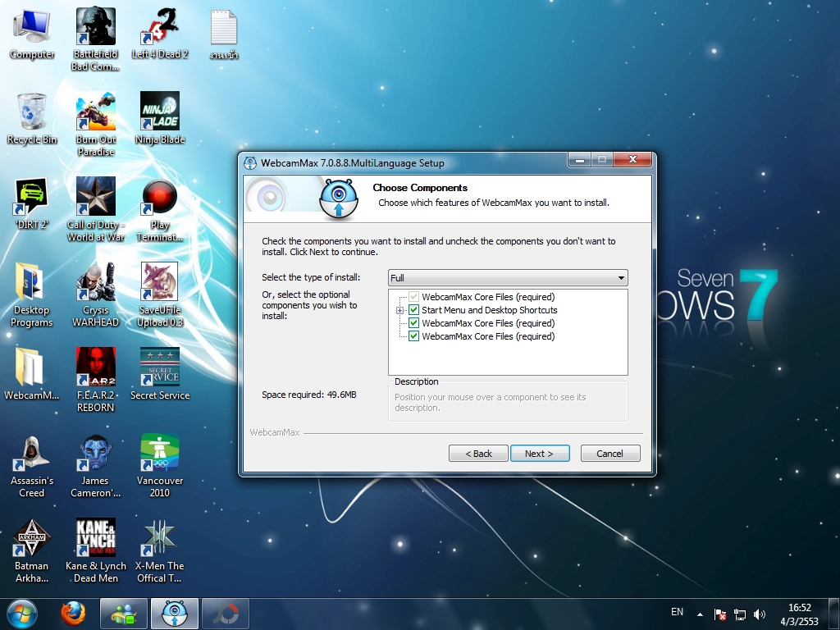840x630 pixels.
Task: Open the Windows Start orb
Action: click(22, 614)
